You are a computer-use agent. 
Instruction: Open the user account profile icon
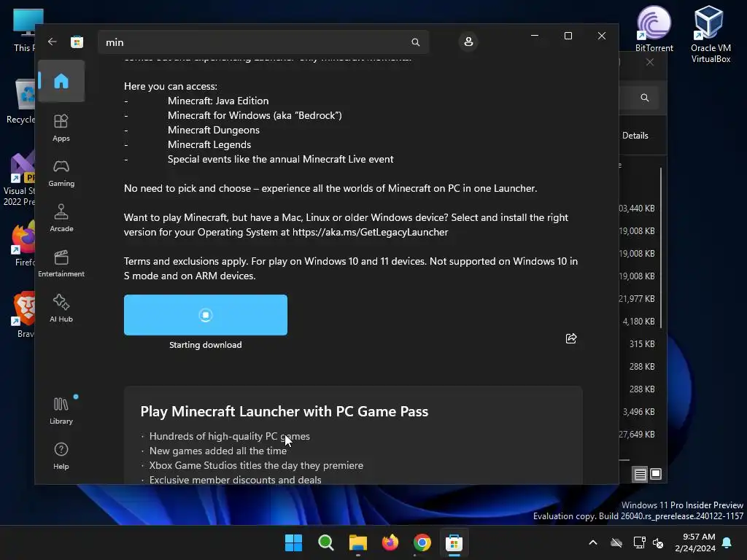(x=468, y=42)
